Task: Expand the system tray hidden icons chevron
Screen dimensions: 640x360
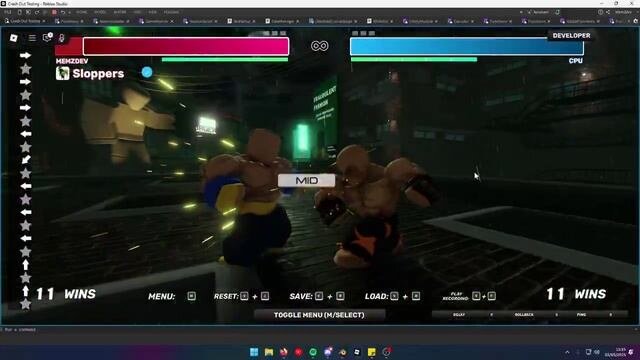Action: (x=567, y=352)
